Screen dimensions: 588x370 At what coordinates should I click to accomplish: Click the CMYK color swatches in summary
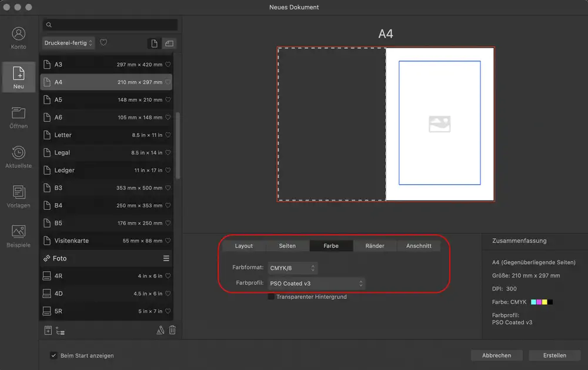[542, 302]
